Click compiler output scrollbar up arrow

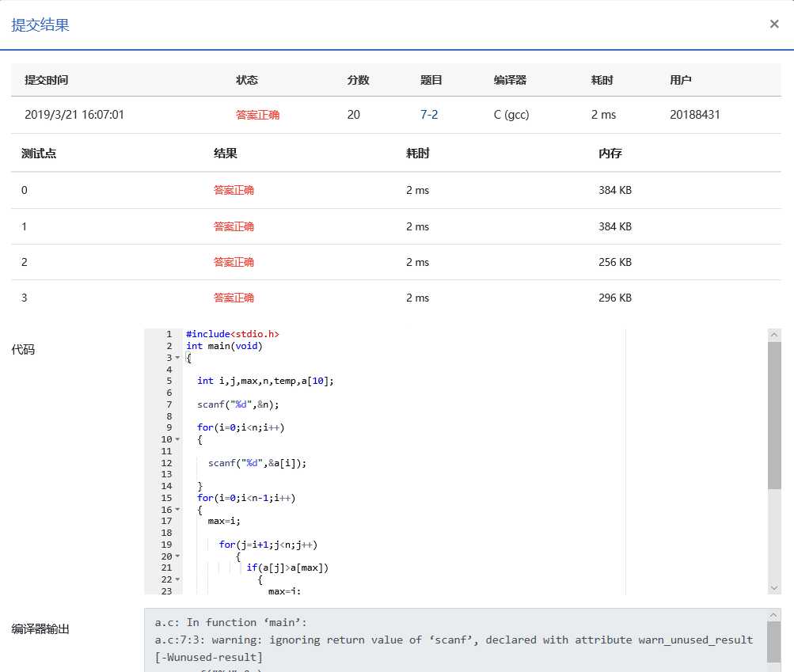coord(773,615)
